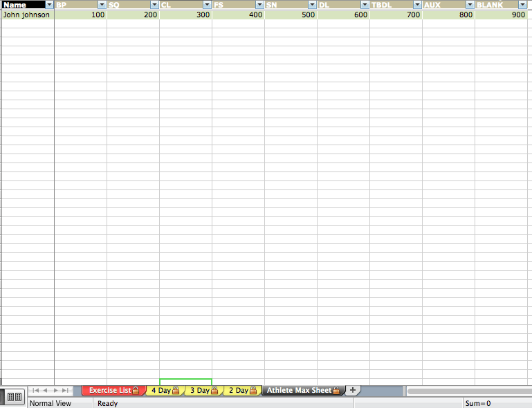The height and width of the screenshot is (408, 532).
Task: Add a new sheet with plus button
Action: coord(353,390)
